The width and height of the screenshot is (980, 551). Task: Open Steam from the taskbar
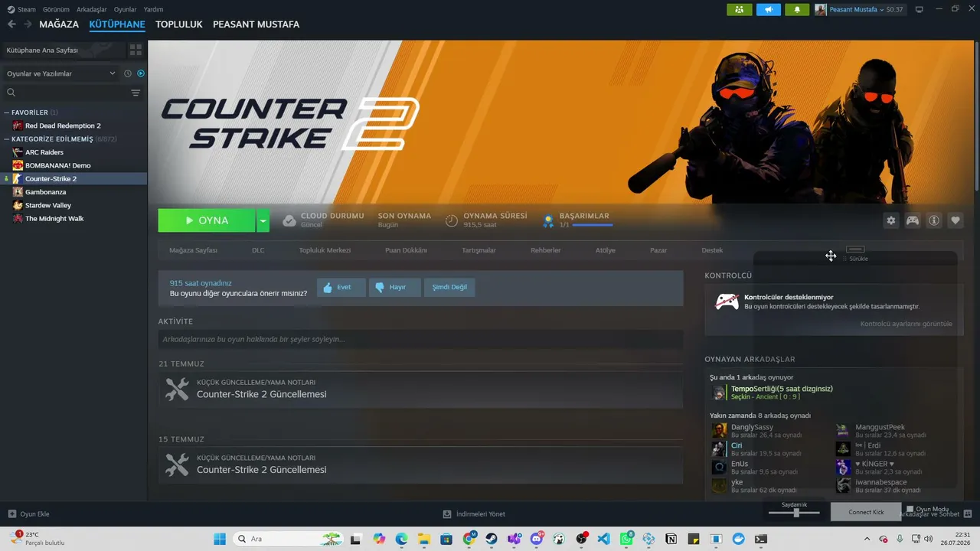click(x=491, y=539)
